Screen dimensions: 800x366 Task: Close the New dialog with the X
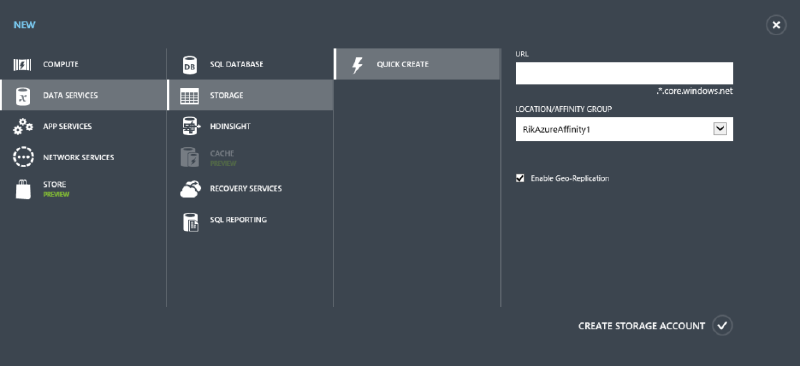point(776,25)
